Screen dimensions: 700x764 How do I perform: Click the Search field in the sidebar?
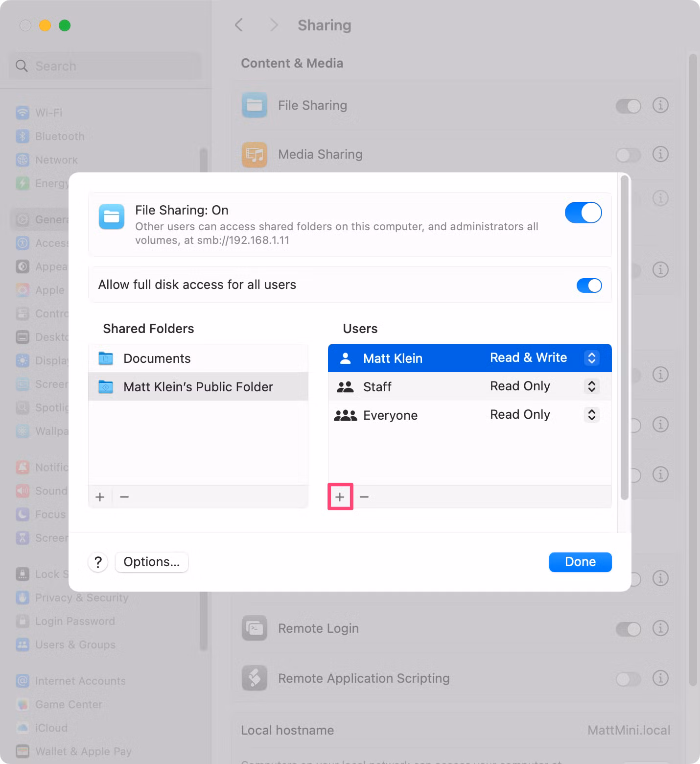tap(105, 66)
